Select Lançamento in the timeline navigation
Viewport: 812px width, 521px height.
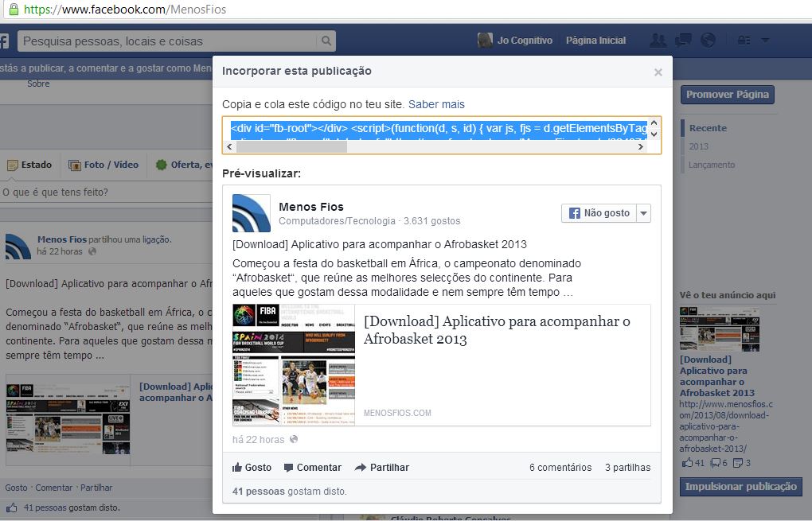tap(712, 165)
